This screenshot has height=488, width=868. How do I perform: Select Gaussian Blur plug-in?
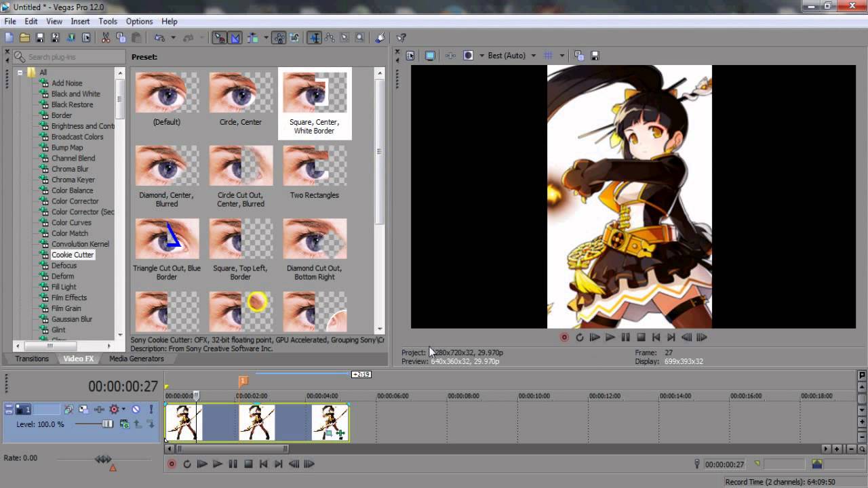click(72, 319)
